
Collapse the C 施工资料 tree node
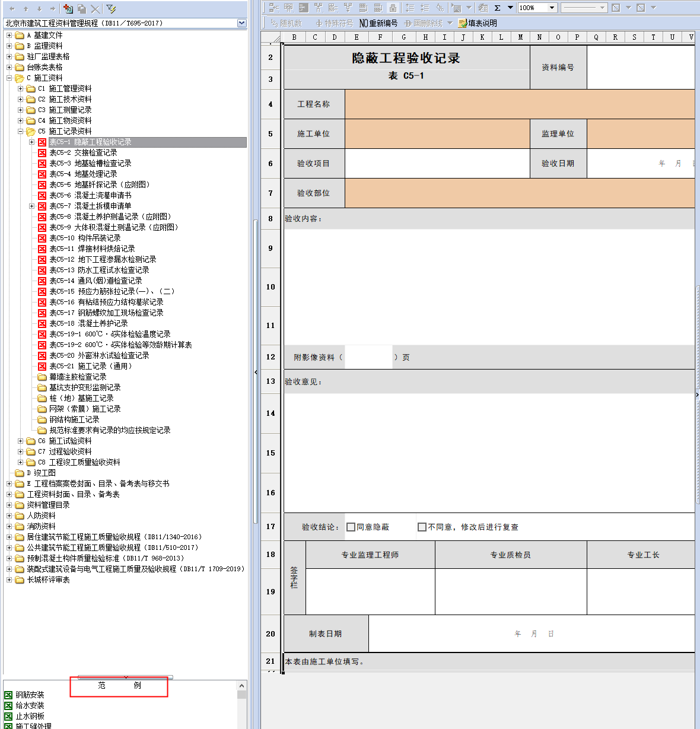(x=9, y=78)
